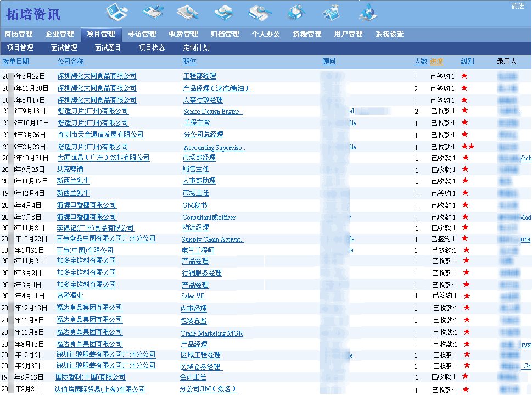Sort by the 职位 column header
Screen dimensions: 532x395
point(189,62)
